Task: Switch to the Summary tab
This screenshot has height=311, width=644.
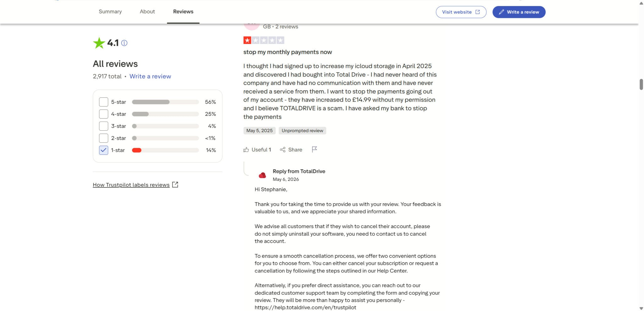Action: click(x=110, y=12)
